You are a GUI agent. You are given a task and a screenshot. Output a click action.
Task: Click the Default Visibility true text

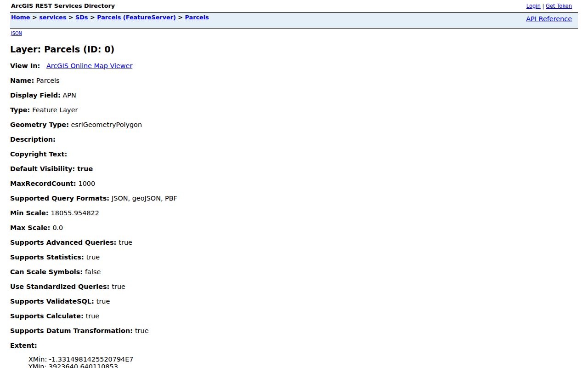pyautogui.click(x=85, y=169)
